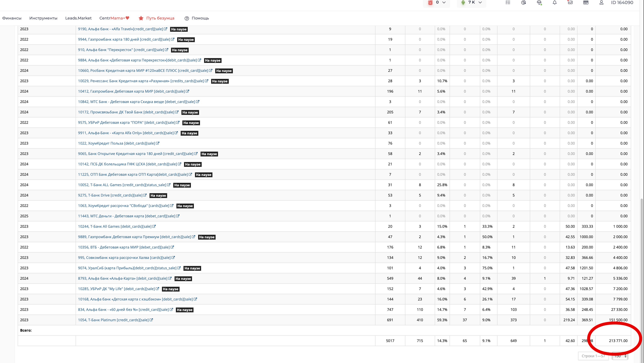
Task: Open external link icon for 9944 Газпромбанк 180 дней
Action: [173, 39]
